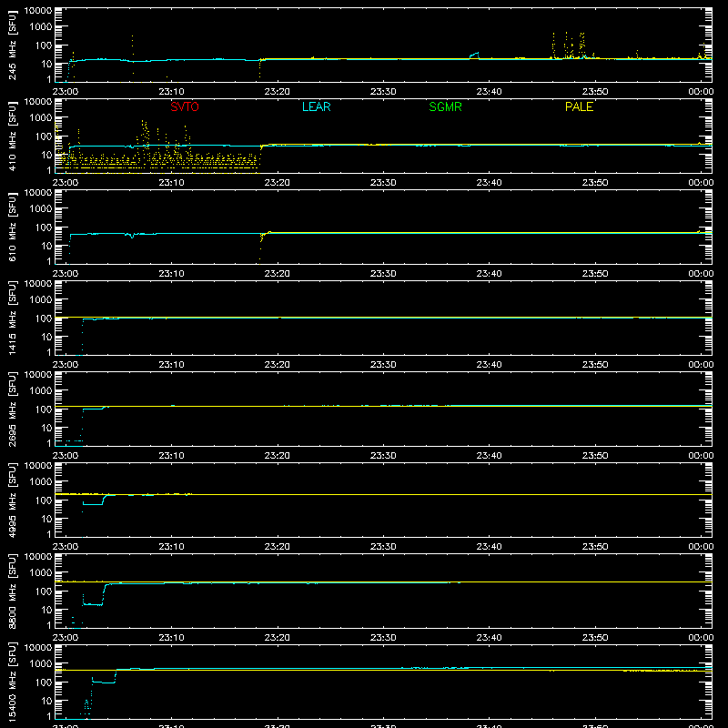728x728 pixels.
Task: Click the cyan LEAR station label
Action: click(x=316, y=106)
